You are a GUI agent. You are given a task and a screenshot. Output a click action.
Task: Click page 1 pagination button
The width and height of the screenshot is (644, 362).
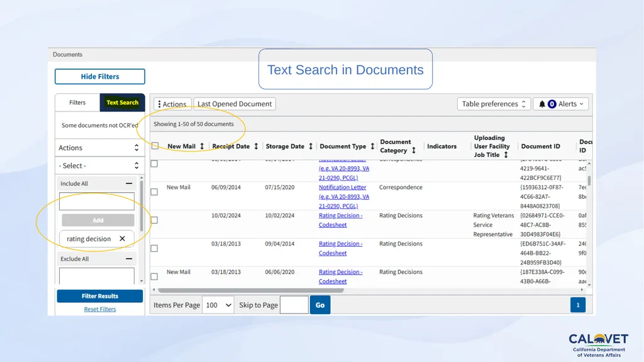tap(578, 305)
